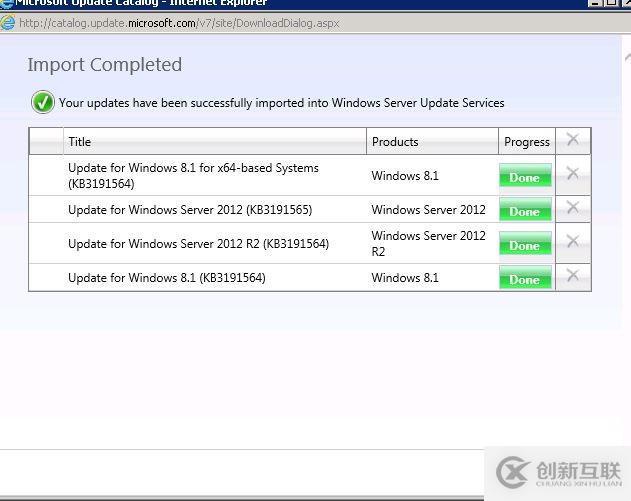Click Done progress for 'Update for Windows 8.1 (KB3191564)' row
This screenshot has width=631, height=501.
coord(525,278)
